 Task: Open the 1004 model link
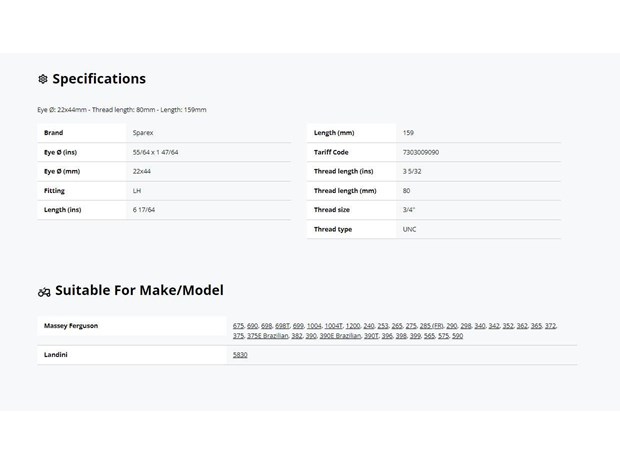314,326
